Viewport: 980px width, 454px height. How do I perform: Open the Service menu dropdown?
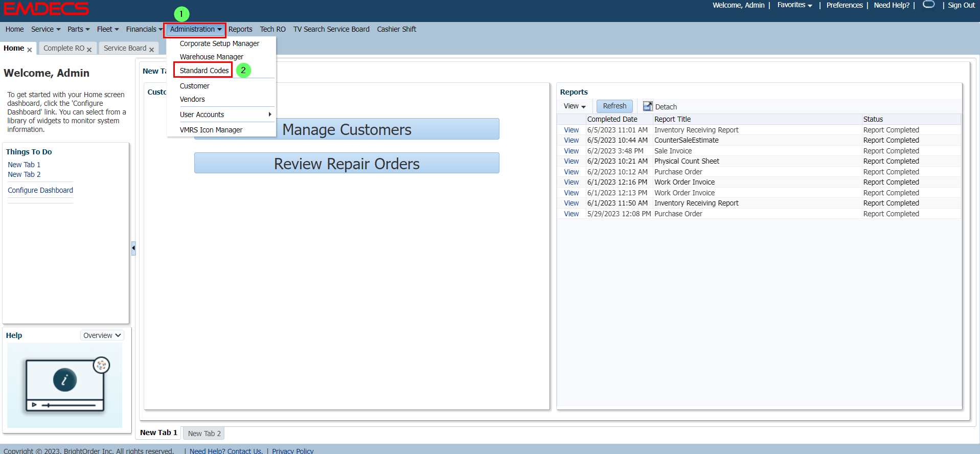45,29
